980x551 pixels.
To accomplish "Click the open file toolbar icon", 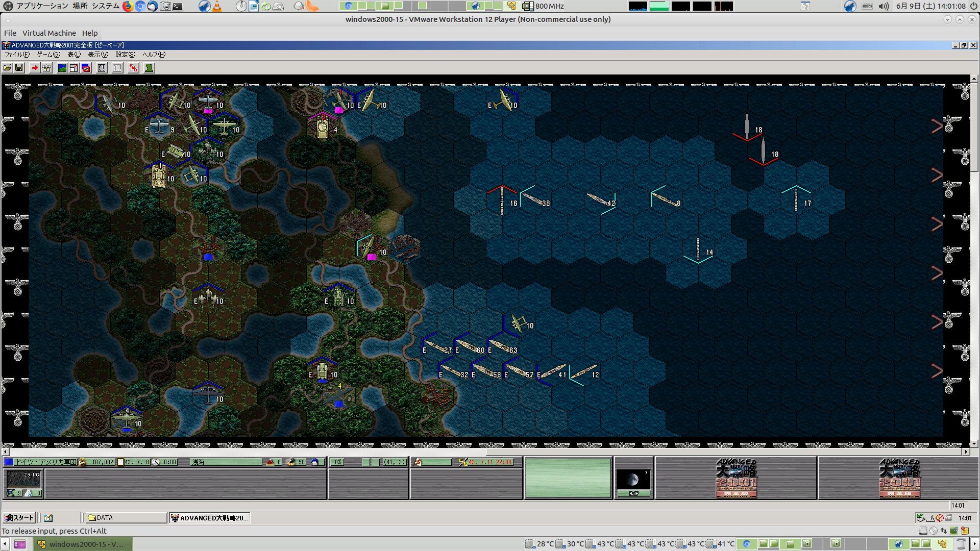I will pos(7,68).
